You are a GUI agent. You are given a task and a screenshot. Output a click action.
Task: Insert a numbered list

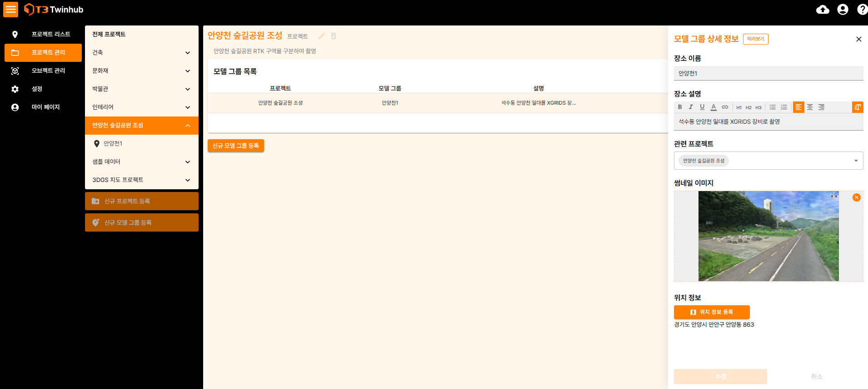784,107
